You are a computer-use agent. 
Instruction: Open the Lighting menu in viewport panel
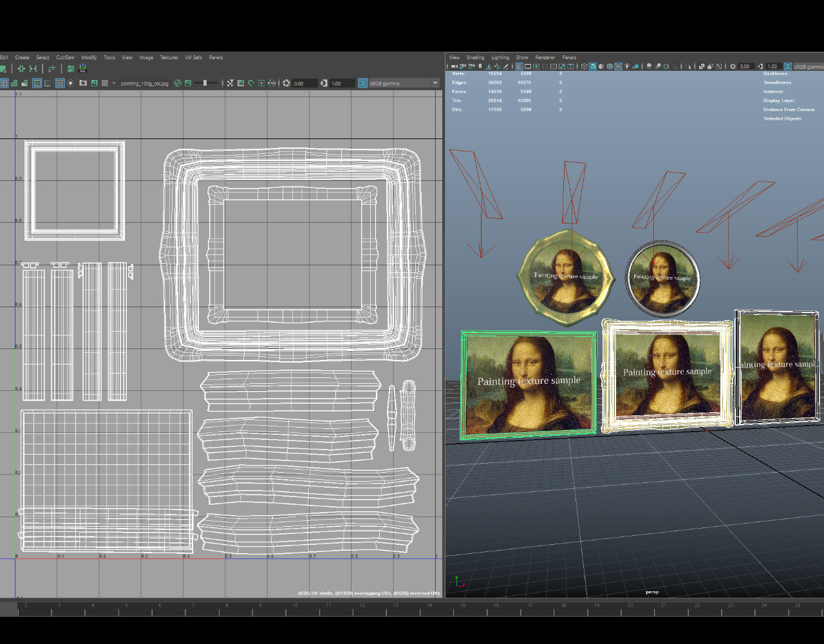(x=500, y=57)
